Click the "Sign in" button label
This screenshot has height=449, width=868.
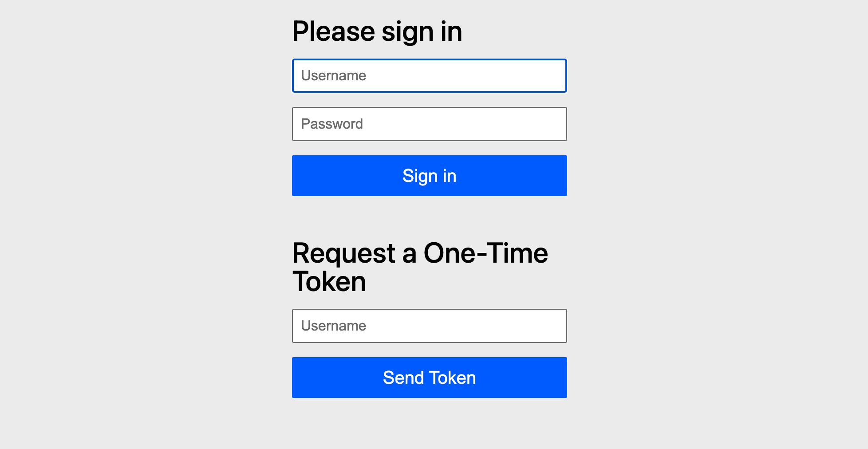(x=429, y=176)
